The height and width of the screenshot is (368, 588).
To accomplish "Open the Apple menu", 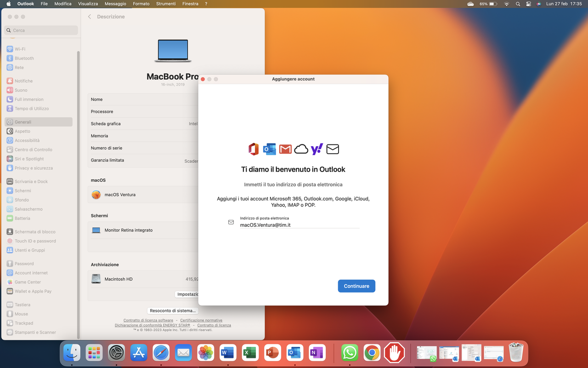I will (x=8, y=4).
